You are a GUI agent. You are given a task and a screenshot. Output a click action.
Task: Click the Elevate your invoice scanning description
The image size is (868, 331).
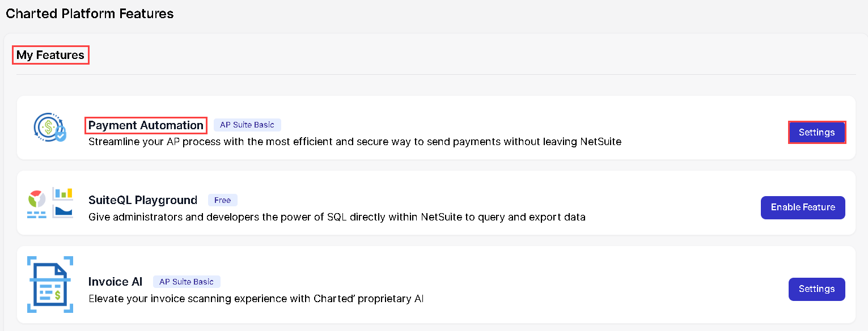(256, 298)
